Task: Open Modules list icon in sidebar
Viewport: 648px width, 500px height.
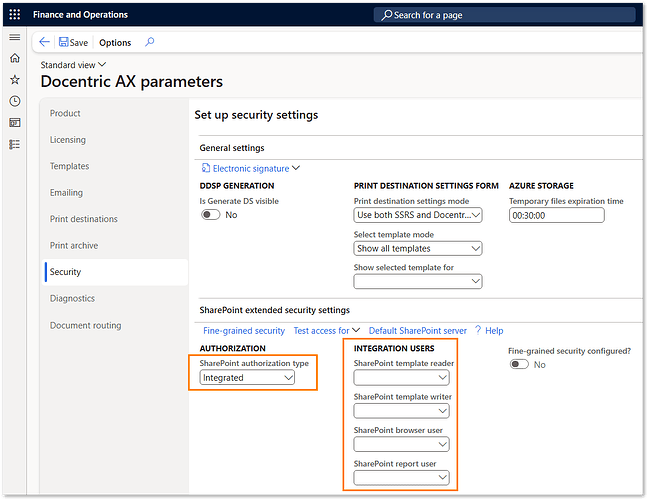Action: pos(15,144)
